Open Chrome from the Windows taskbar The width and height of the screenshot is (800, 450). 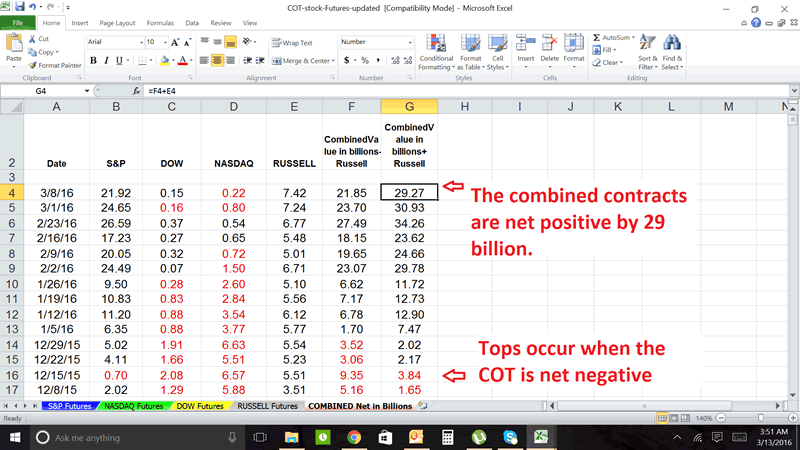(x=354, y=437)
